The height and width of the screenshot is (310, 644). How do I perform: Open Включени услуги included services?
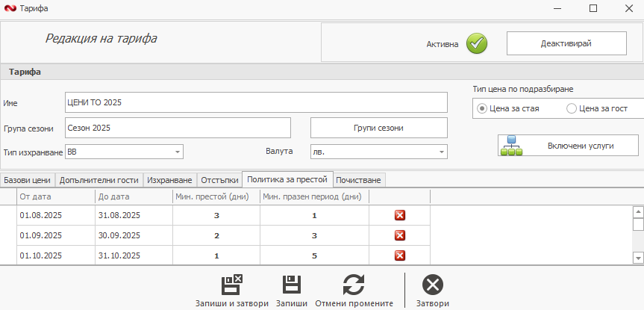568,145
